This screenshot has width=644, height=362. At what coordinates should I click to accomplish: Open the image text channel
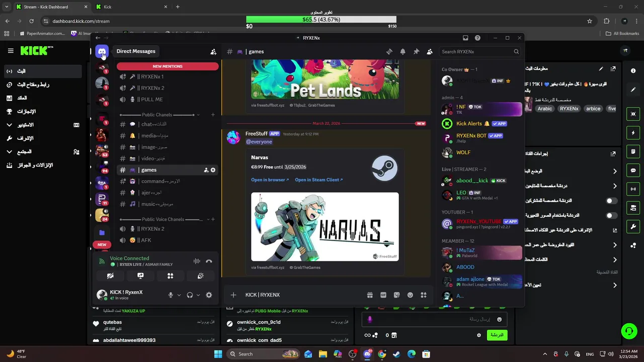[168, 147]
